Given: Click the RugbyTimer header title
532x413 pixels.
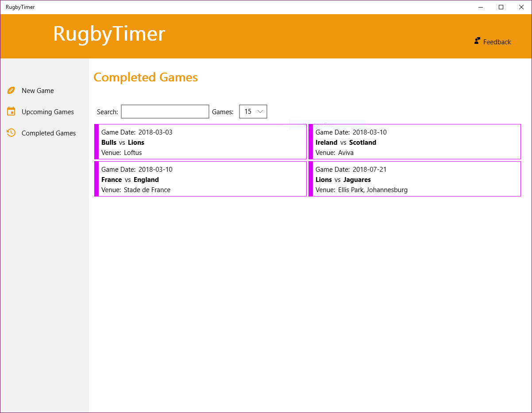Looking at the screenshot, I should tap(109, 34).
